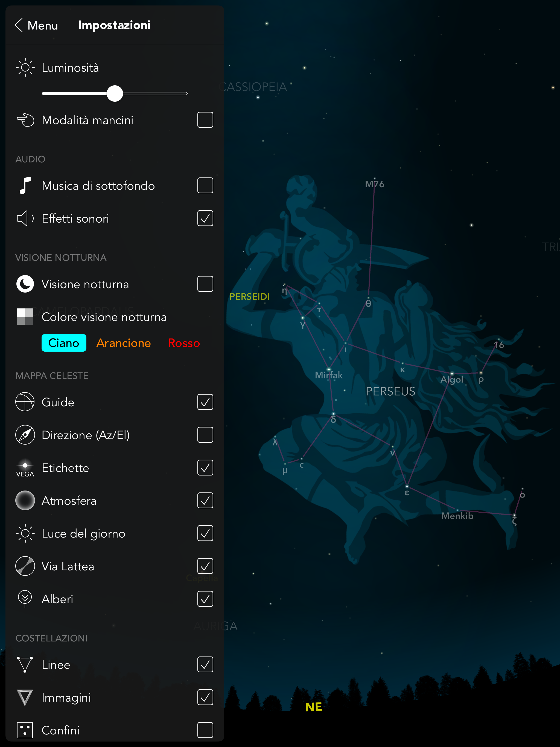Tap the triangle Immagini icon

(25, 697)
